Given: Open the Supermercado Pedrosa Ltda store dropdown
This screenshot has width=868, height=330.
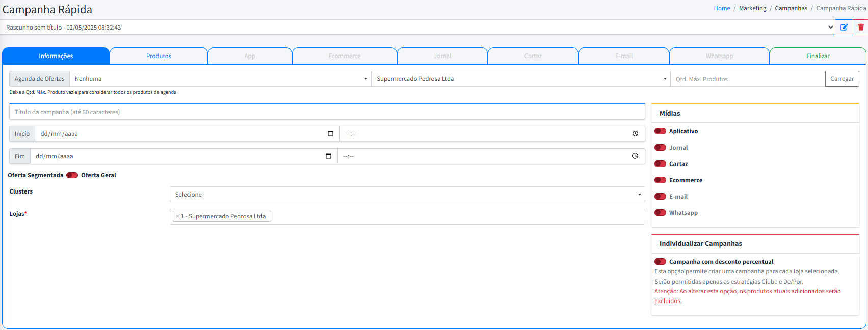Looking at the screenshot, I should click(x=520, y=79).
